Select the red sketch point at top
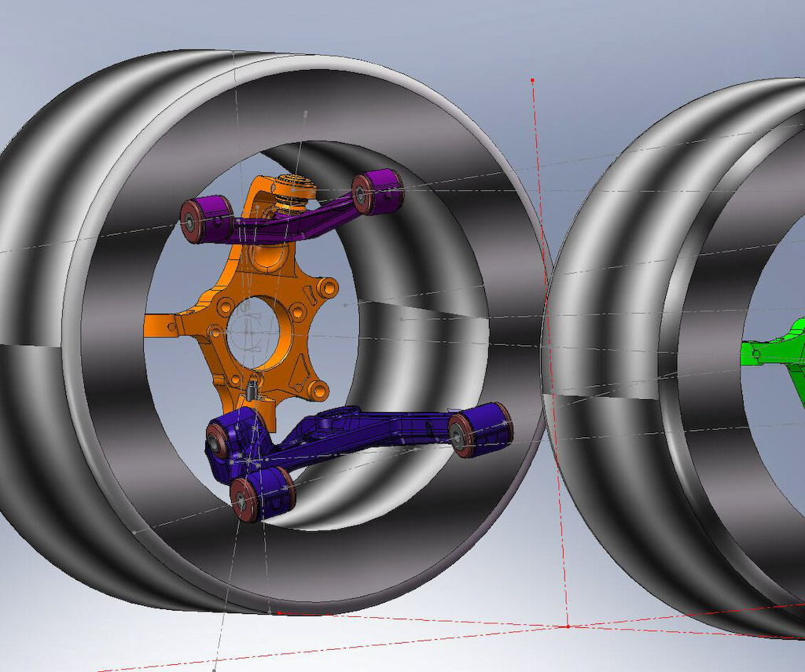Image resolution: width=805 pixels, height=672 pixels. click(532, 80)
